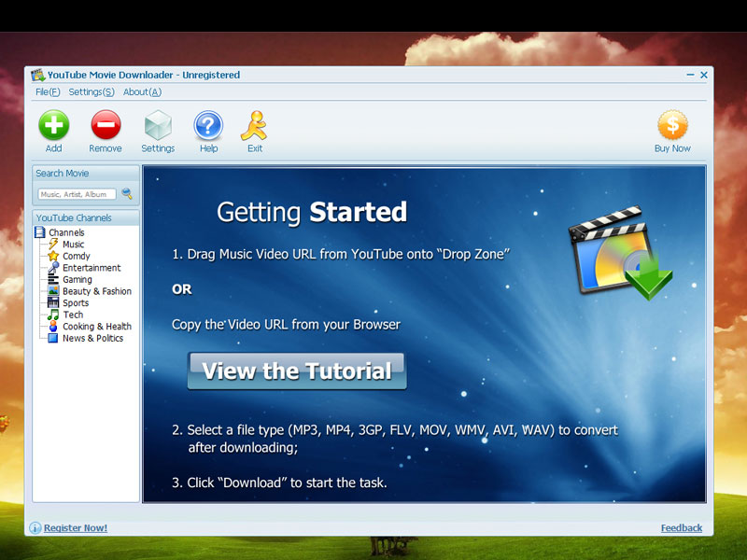Select Music in the channels tree

pyautogui.click(x=73, y=245)
